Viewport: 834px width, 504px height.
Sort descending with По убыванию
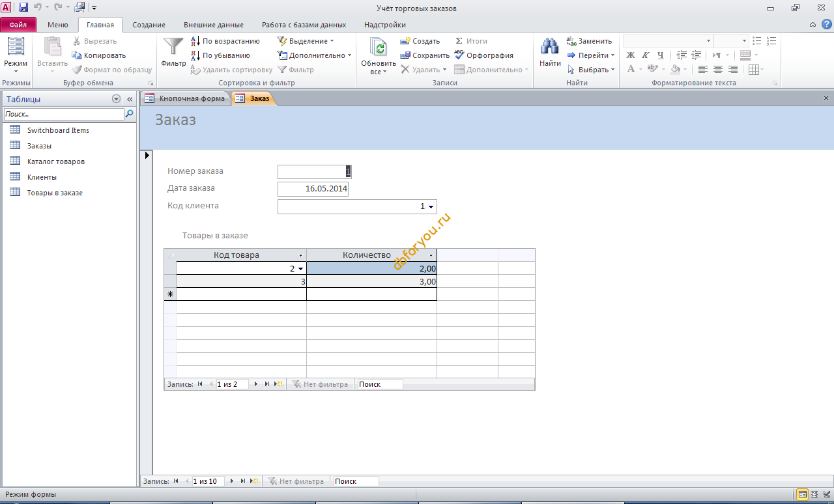(x=220, y=55)
